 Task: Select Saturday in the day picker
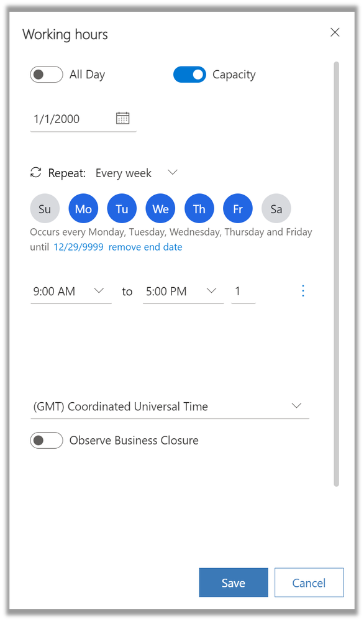(x=276, y=209)
